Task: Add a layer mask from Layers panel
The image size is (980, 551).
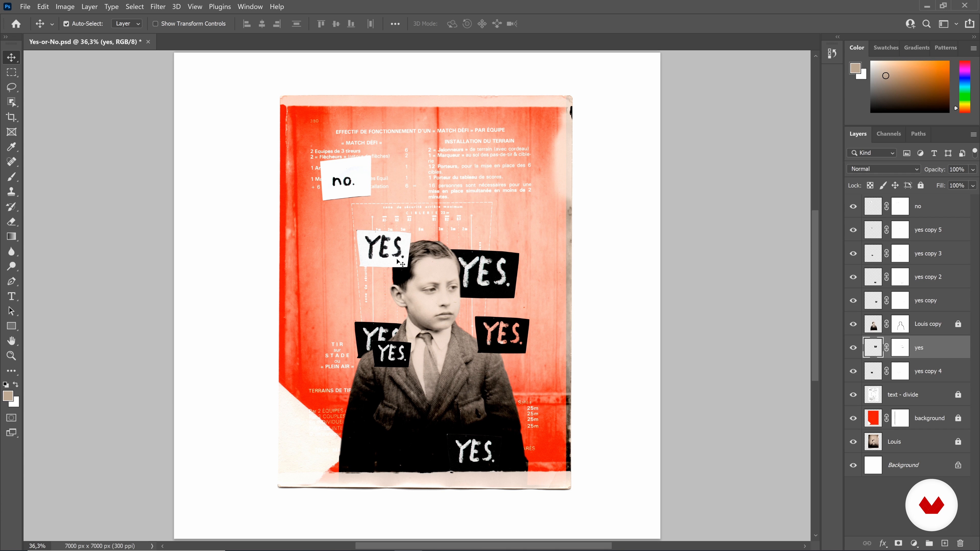Action: point(898,543)
